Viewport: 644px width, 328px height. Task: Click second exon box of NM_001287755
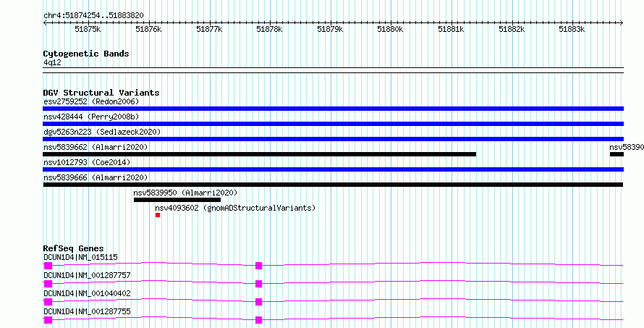(x=258, y=320)
